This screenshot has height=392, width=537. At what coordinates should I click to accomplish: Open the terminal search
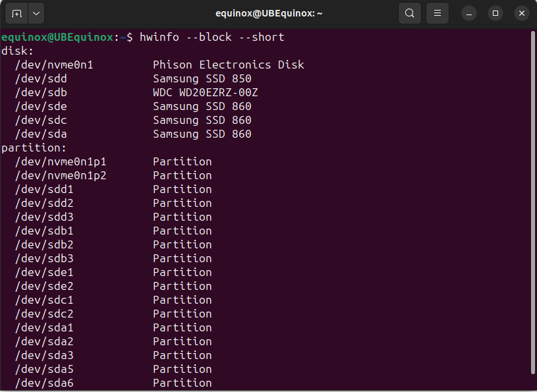(410, 13)
